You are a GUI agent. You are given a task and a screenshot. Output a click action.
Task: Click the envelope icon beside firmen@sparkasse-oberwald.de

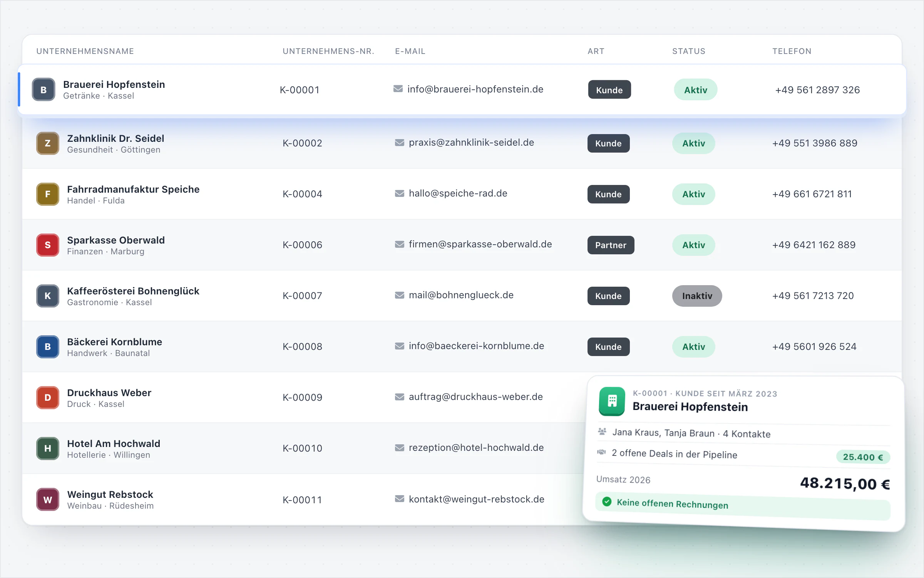400,244
